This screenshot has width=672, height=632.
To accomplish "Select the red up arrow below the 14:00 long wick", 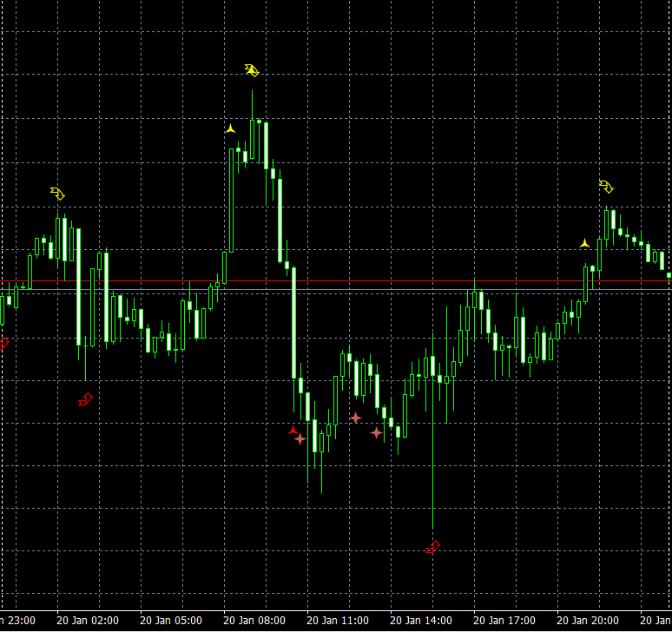I will (x=433, y=547).
